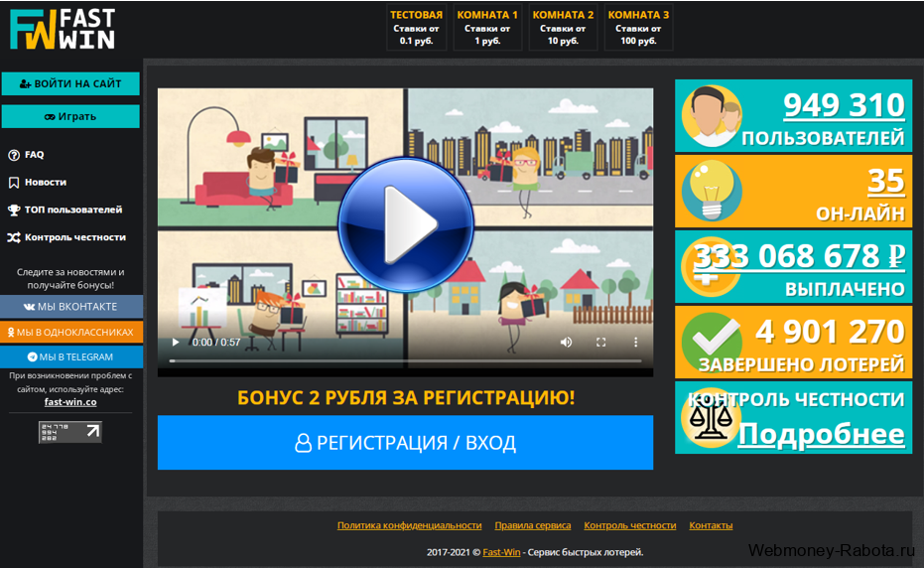Follow the fast-win.co link

coord(70,401)
